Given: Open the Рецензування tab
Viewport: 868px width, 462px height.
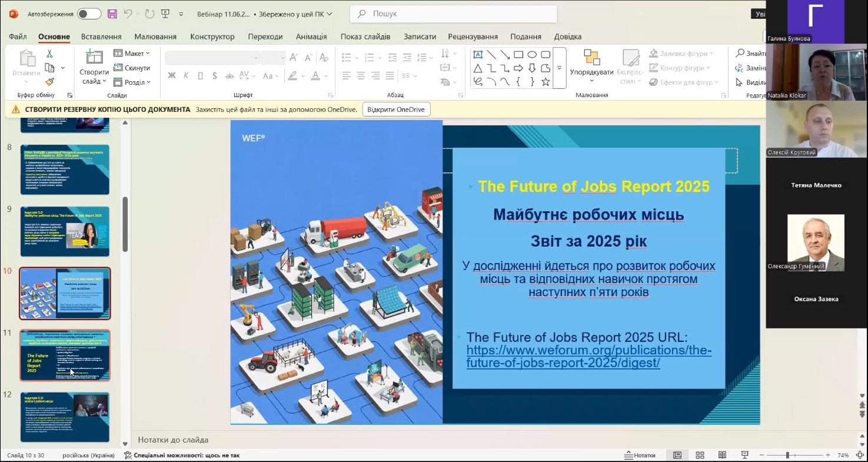Looking at the screenshot, I should (x=473, y=36).
